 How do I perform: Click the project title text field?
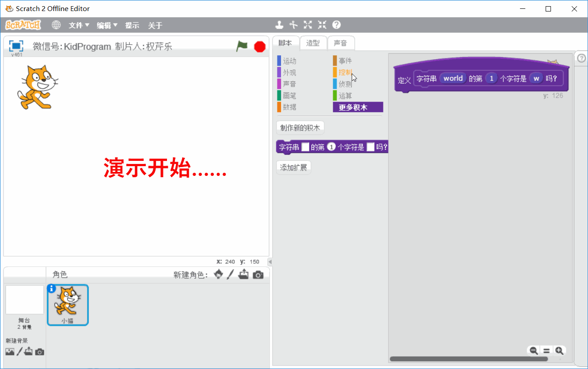[102, 46]
